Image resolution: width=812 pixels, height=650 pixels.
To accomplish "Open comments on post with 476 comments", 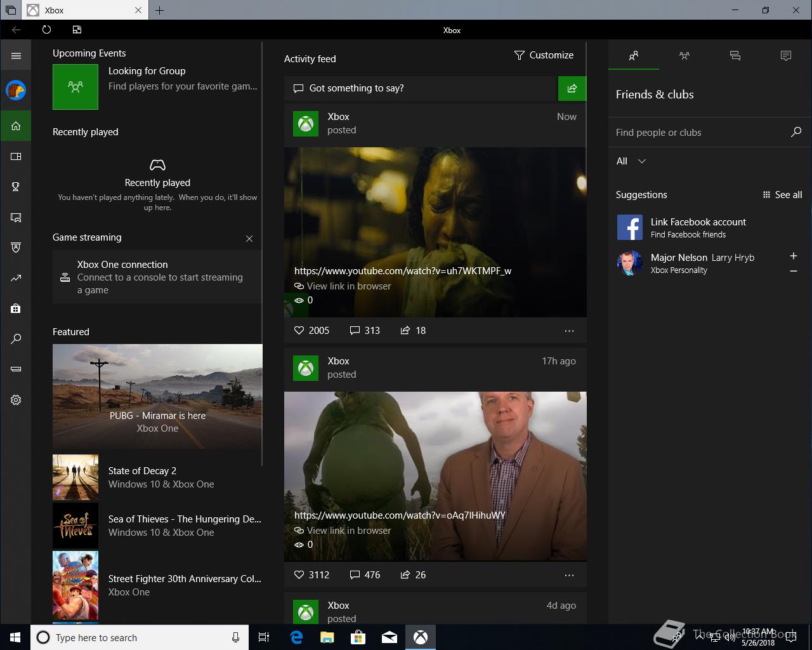I will click(x=365, y=575).
